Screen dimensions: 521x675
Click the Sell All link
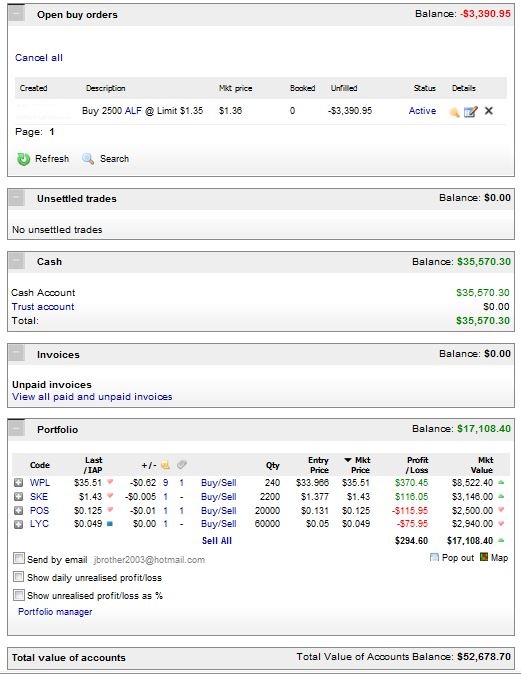coord(217,541)
